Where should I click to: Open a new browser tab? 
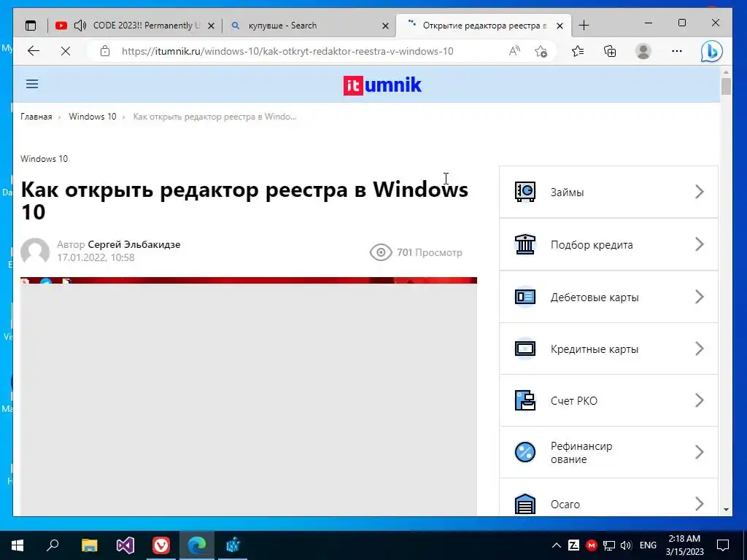[x=584, y=26]
